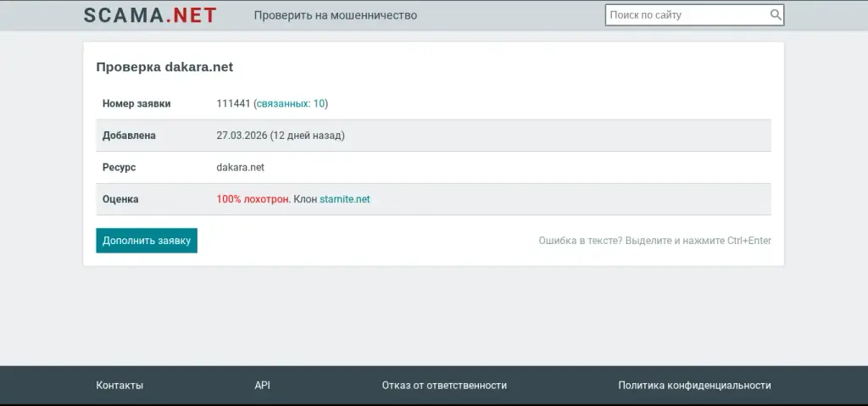Click the "Добавлена" row label

[x=129, y=136]
